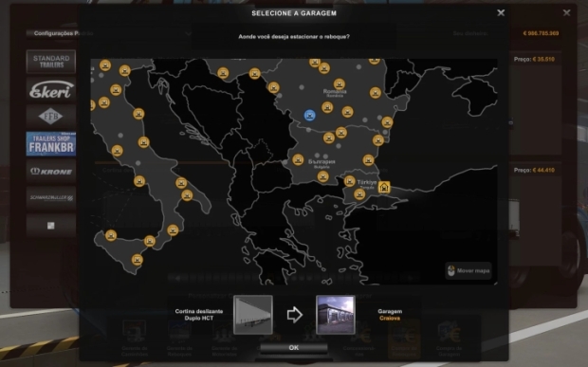The image size is (588, 367).
Task: Click the Cortina deslizante trailer thumbnail
Action: [253, 315]
